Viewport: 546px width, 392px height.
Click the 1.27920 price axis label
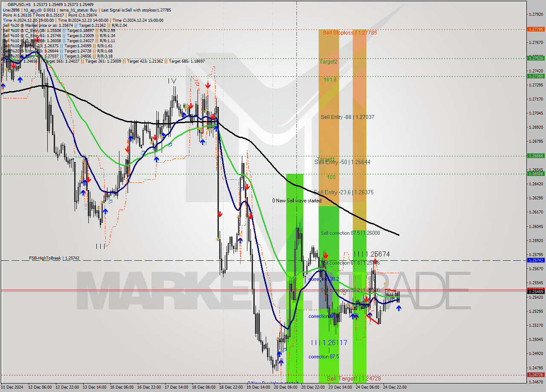click(x=536, y=14)
